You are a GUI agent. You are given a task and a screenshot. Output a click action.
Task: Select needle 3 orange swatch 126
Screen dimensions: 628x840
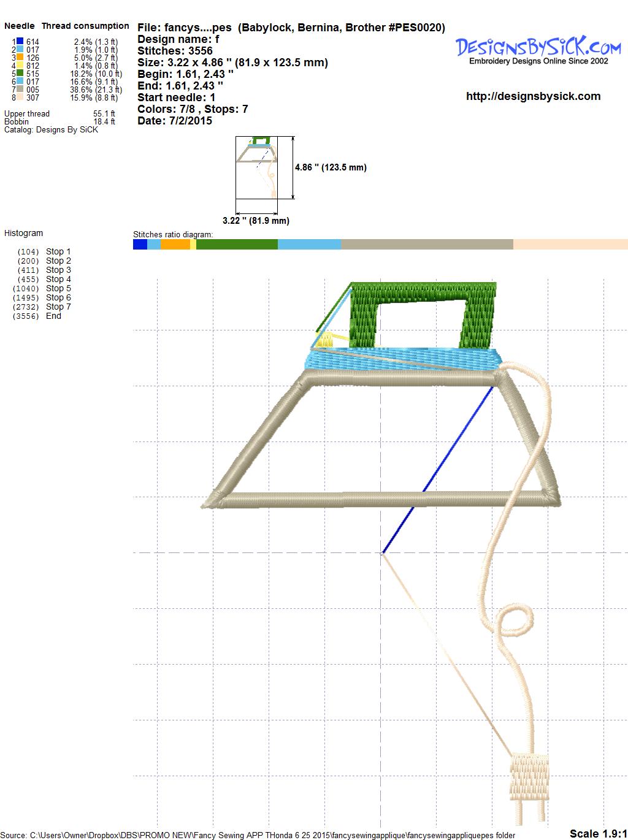coord(20,58)
